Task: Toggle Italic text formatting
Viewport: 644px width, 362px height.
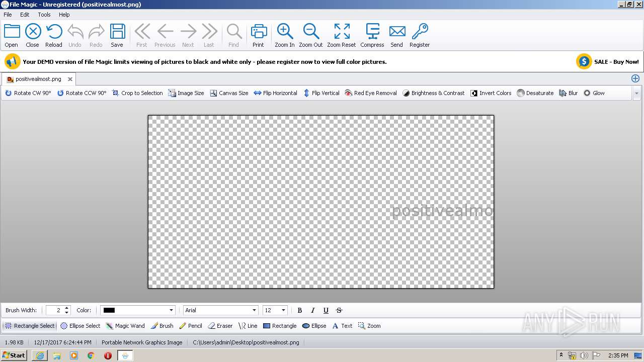Action: point(313,310)
